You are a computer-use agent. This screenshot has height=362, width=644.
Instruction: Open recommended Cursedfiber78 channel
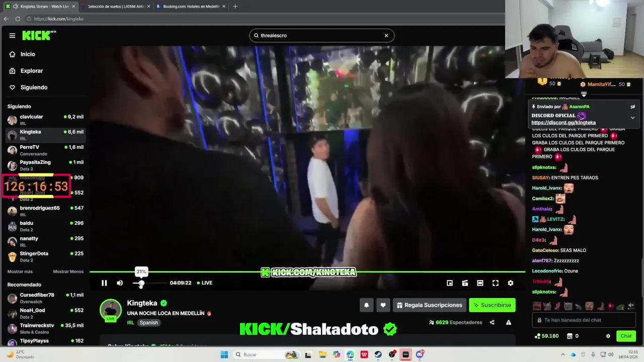coord(45,298)
